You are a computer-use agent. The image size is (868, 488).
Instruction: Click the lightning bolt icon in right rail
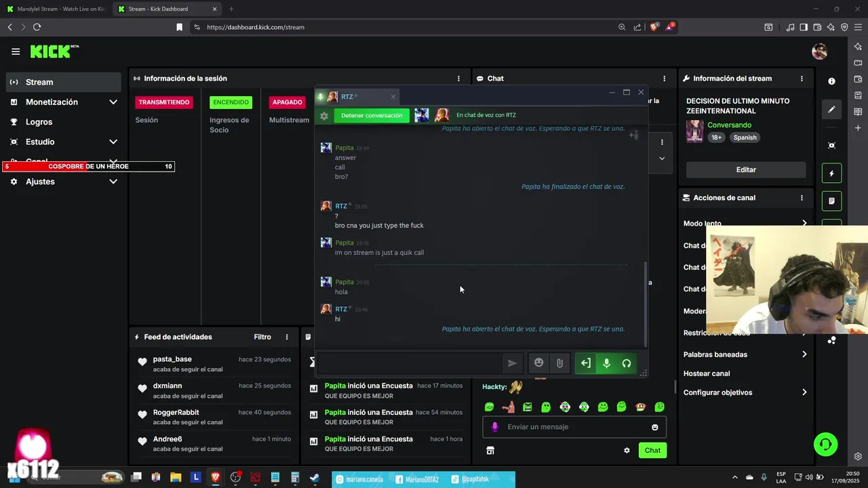[x=831, y=174]
